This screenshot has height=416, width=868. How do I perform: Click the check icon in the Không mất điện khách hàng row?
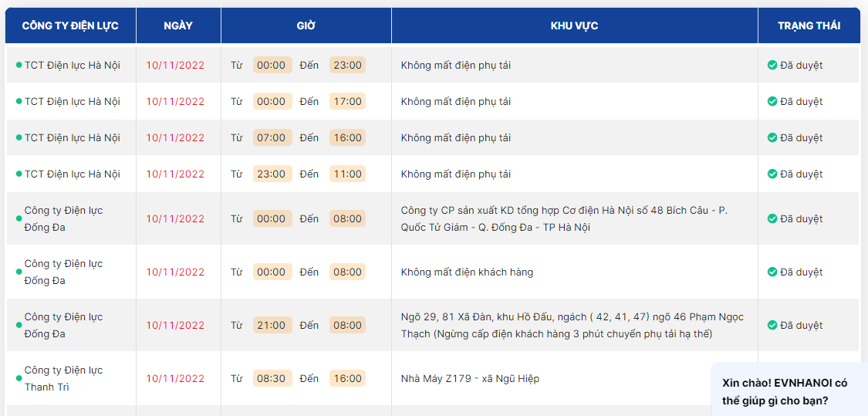[x=772, y=272]
